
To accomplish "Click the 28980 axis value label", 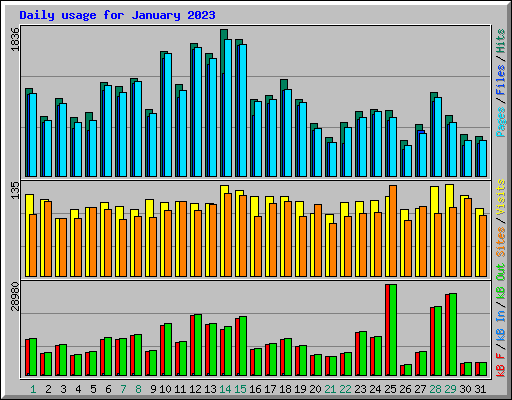I will (x=15, y=296).
